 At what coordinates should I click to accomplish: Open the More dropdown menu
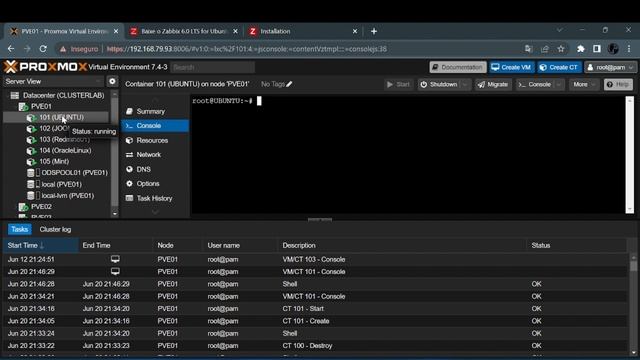click(584, 84)
